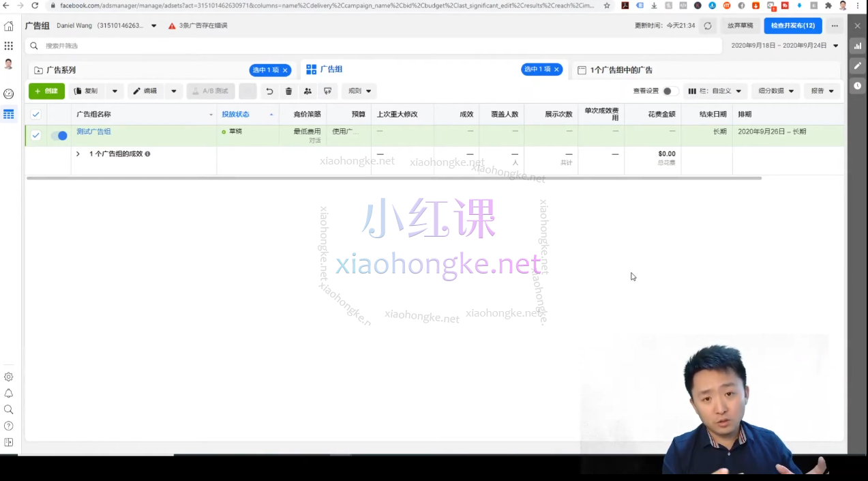The image size is (868, 481).
Task: Click the pencil edit icon on the right edge
Action: 858,65
